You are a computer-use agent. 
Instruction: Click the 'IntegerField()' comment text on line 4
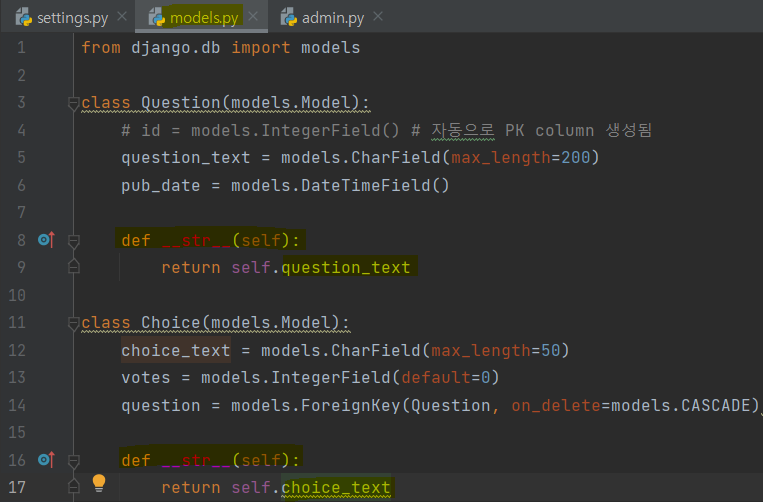330,130
